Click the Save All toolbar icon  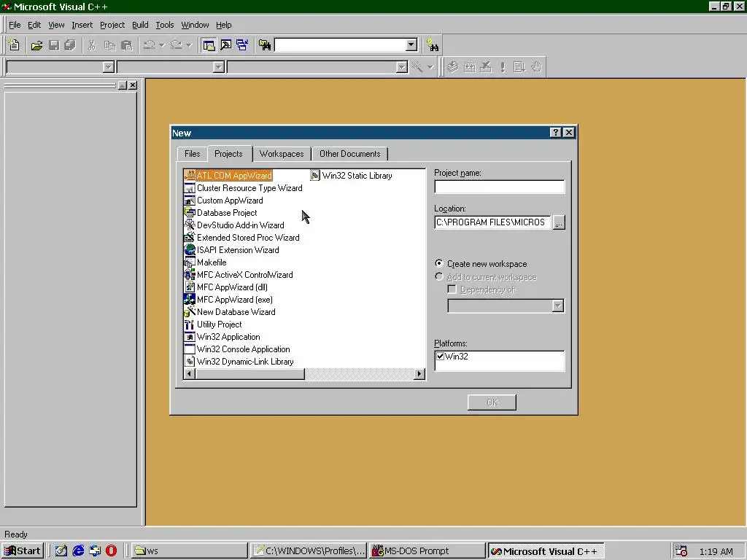(70, 45)
